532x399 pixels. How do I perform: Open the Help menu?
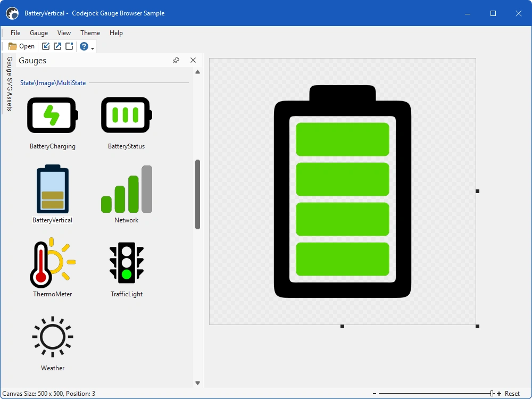[x=116, y=33]
